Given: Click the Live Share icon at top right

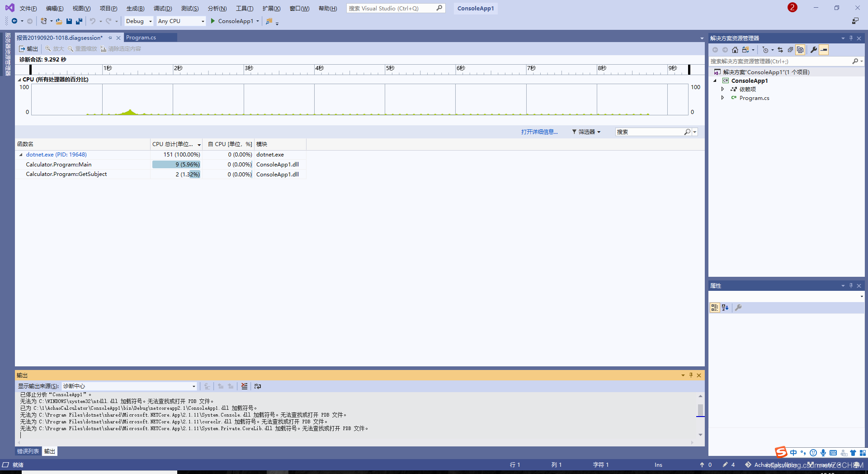Looking at the screenshot, I should pos(855,21).
